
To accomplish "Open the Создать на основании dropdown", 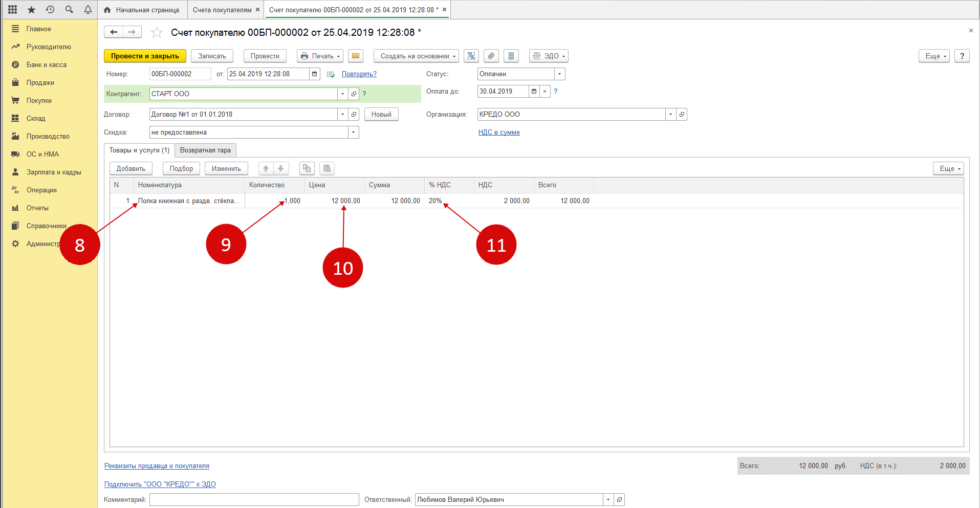I will 417,56.
